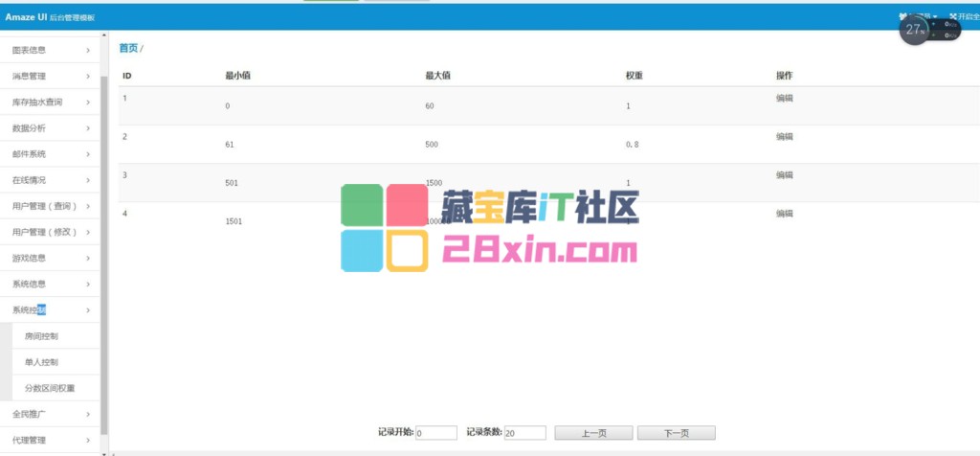This screenshot has width=980, height=456.
Task: Click 编辑 for the row with 权重 0.8
Action: coord(785,136)
